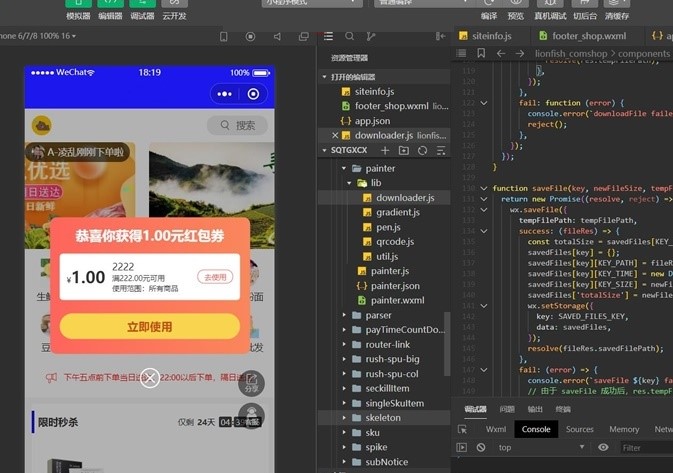
Task: Expand the skeleton folder
Action: click(384, 418)
